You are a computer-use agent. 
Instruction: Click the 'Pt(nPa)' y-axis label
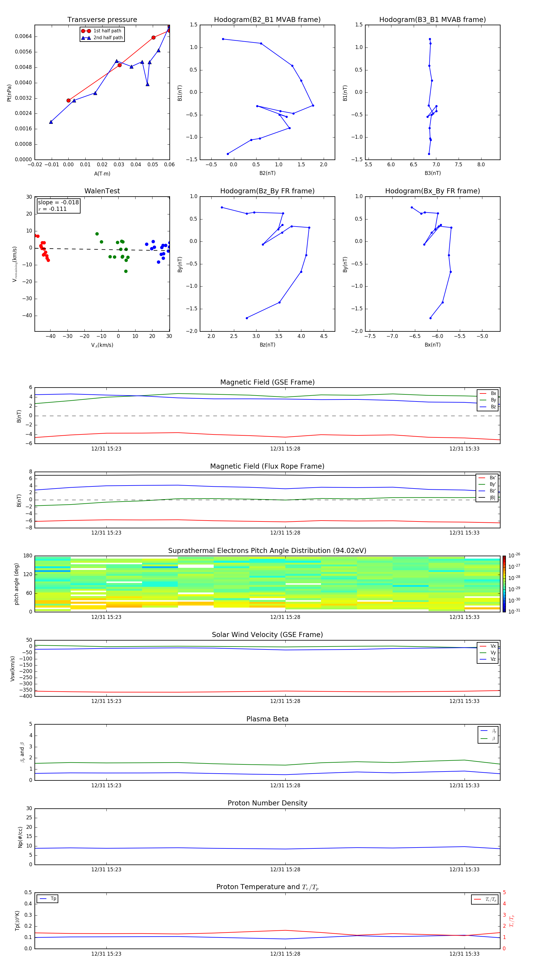point(9,93)
